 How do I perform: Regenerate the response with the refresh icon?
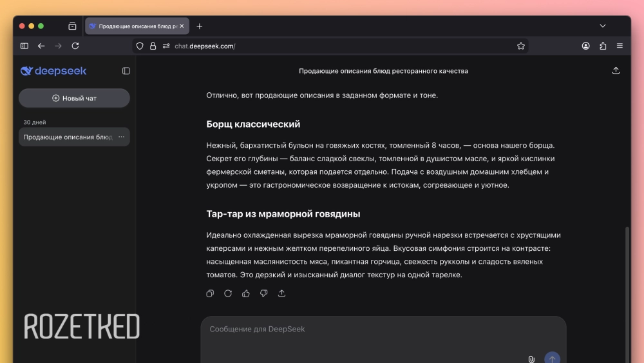point(228,293)
